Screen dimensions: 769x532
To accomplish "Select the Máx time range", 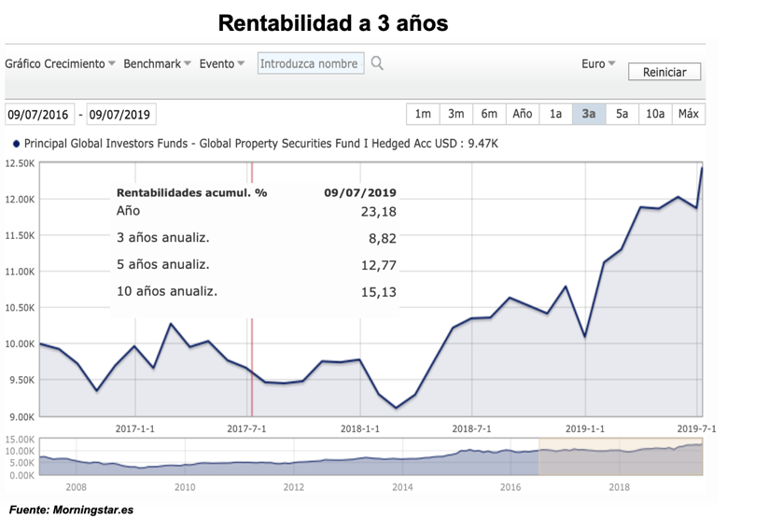I will (x=689, y=114).
